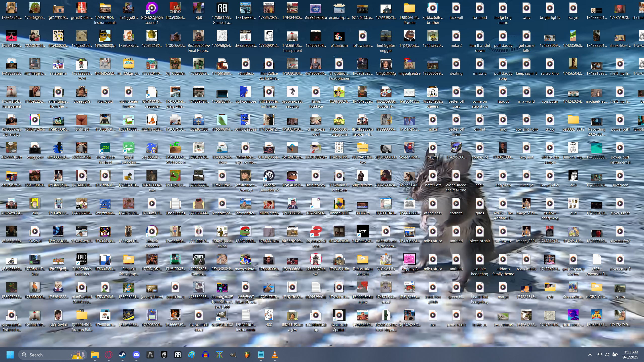The width and height of the screenshot is (644, 362).
Task: Open the volume speaker tray icon
Action: [607, 355]
